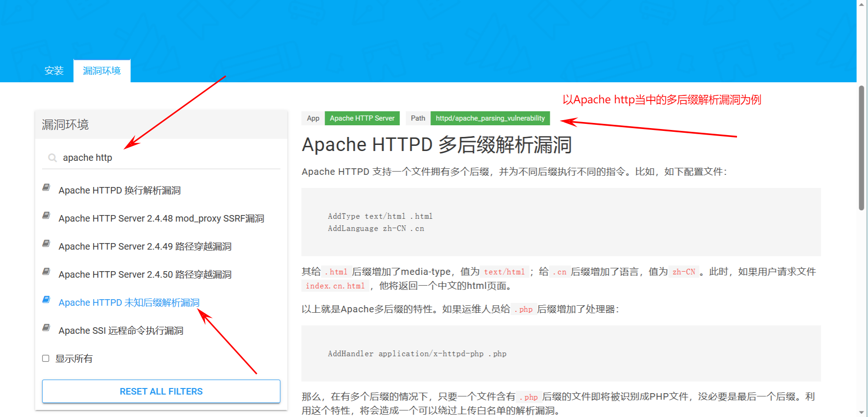Viewport: 868px width, 417px height.
Task: Toggle the 显示所有 checkbox
Action: point(46,359)
